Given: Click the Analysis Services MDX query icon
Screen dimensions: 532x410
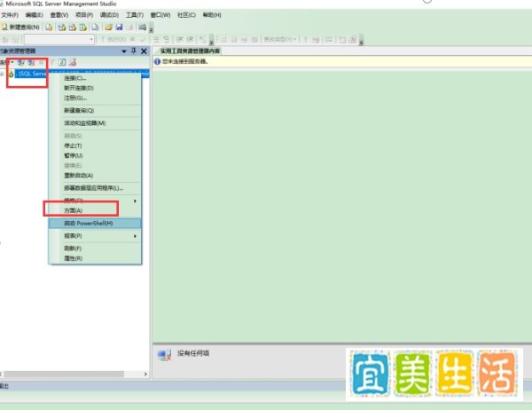Looking at the screenshot, I should [x=62, y=28].
